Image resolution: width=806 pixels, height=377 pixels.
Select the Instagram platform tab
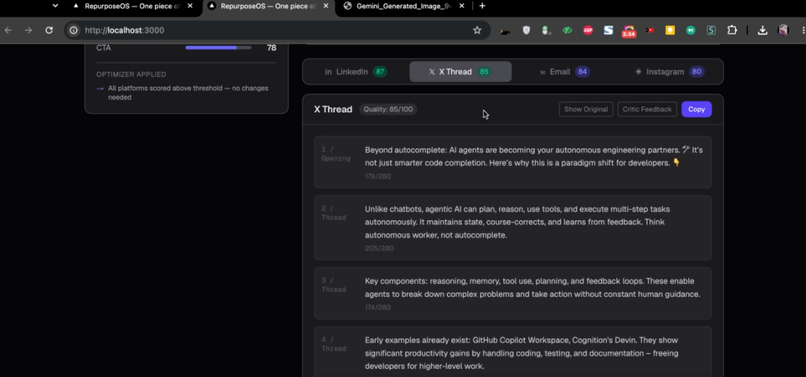click(x=669, y=72)
